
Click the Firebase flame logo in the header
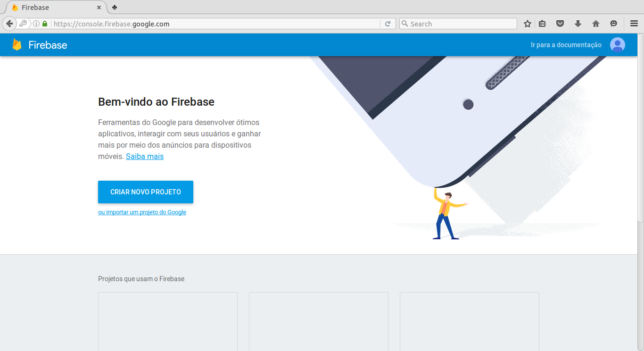17,45
